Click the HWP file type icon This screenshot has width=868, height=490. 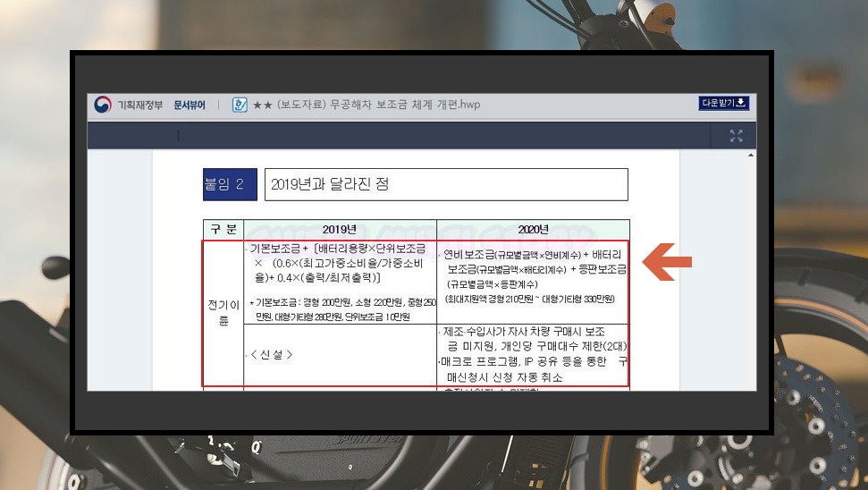(240, 105)
